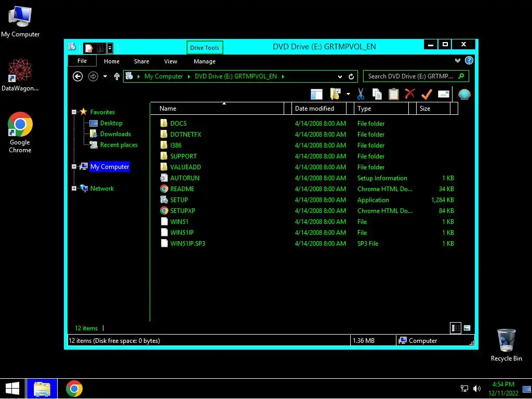Expand breadcrumb arrow after My Computer
Screen dimensions: 532x399
[x=189, y=76]
